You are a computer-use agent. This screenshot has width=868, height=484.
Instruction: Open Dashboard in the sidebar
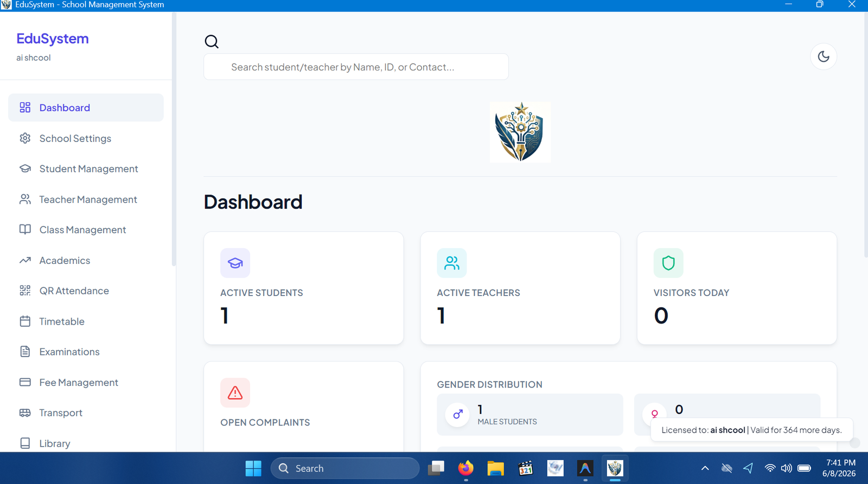click(86, 107)
